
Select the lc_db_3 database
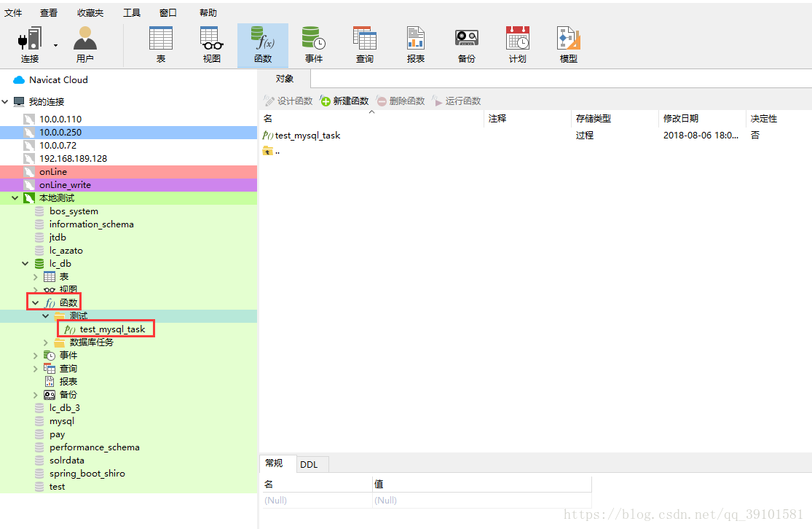(64, 408)
